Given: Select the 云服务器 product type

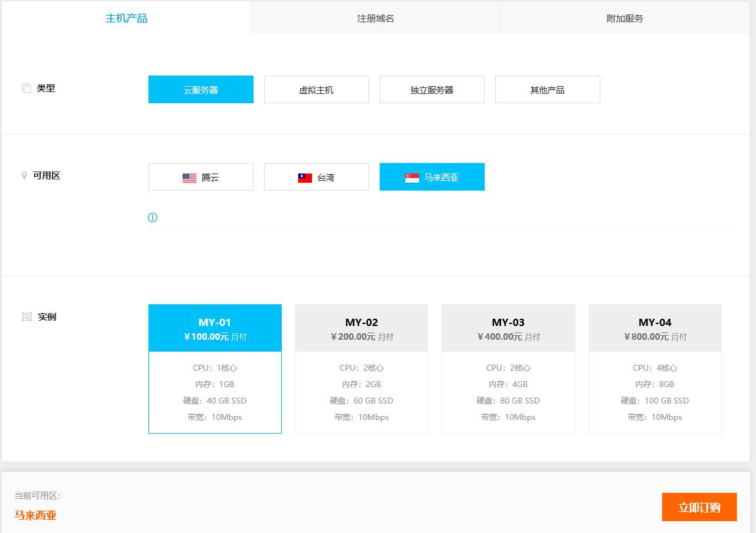Looking at the screenshot, I should (201, 89).
